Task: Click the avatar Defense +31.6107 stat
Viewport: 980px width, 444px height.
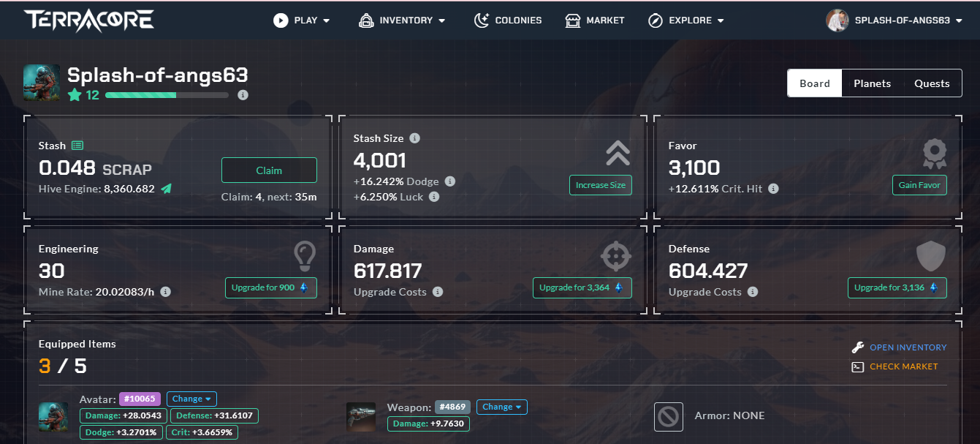Action: (214, 415)
